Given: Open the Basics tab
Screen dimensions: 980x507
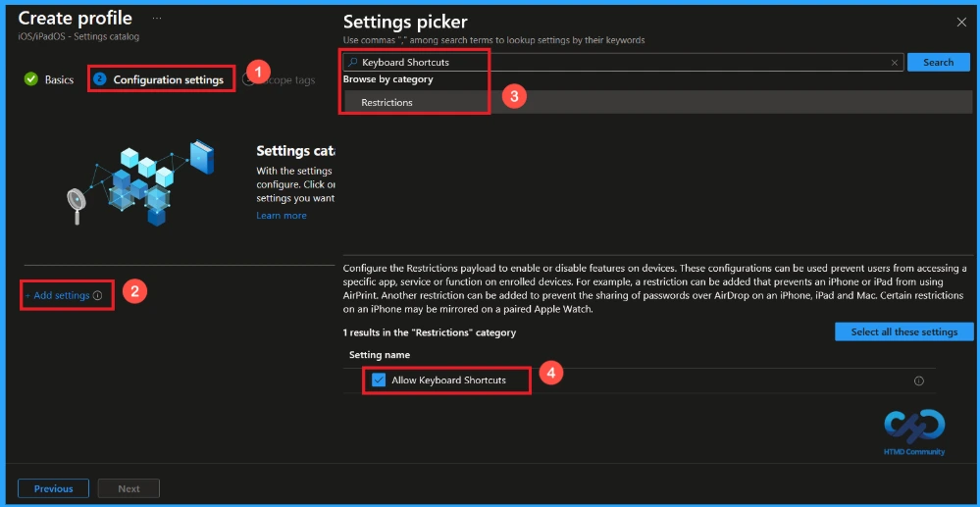Looking at the screenshot, I should tap(59, 80).
